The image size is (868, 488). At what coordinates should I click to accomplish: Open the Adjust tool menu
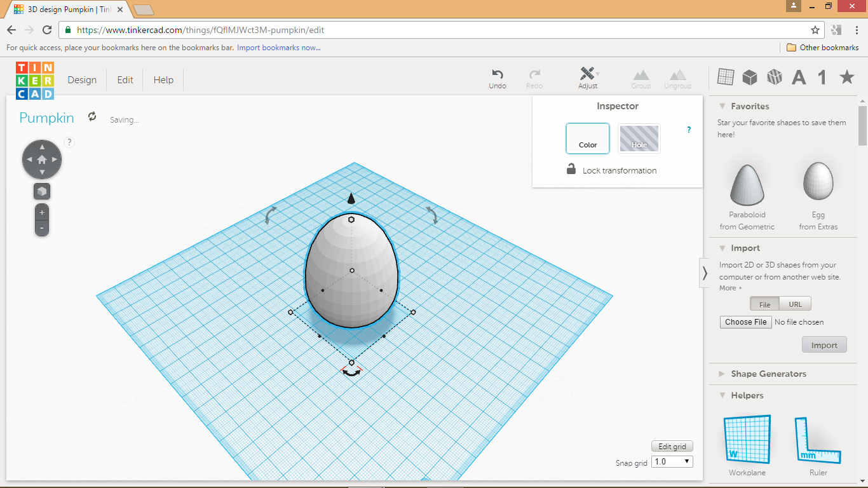pyautogui.click(x=588, y=76)
